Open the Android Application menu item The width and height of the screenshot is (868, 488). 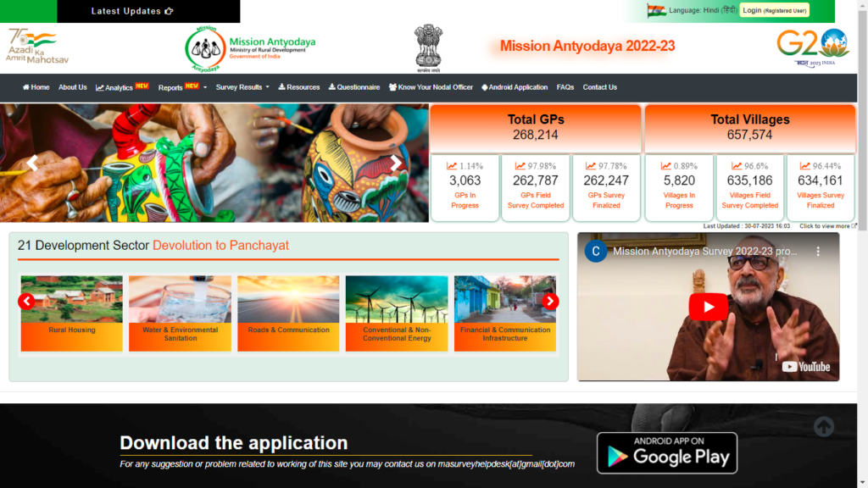pos(515,87)
